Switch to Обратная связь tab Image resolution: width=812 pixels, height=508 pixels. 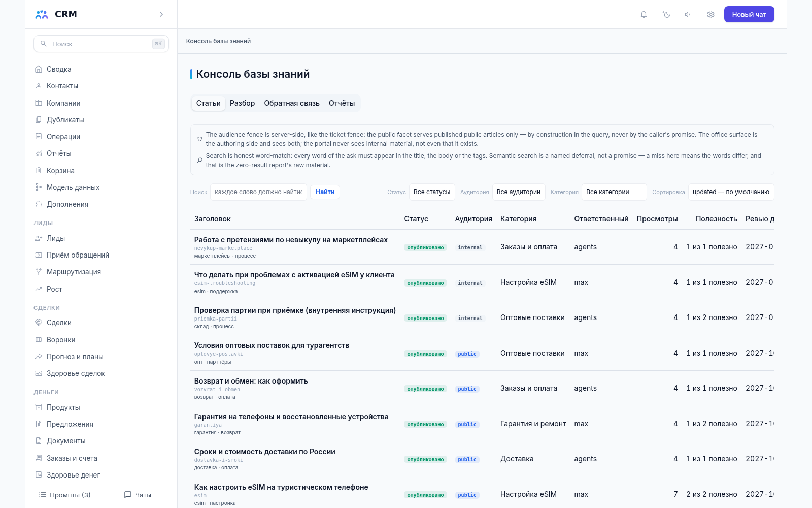[x=292, y=103]
